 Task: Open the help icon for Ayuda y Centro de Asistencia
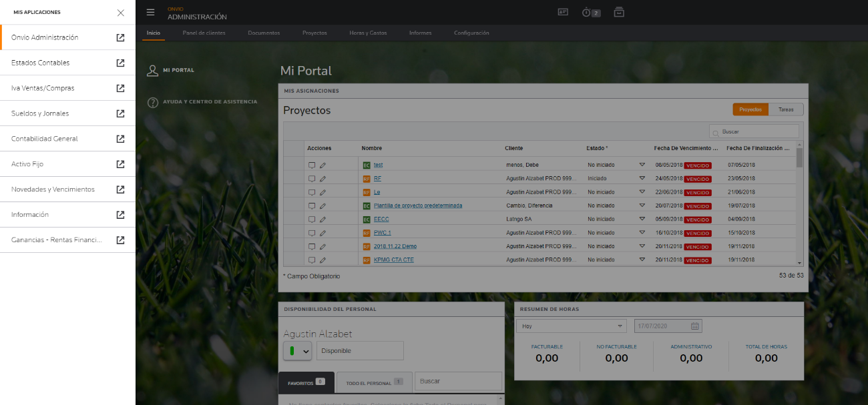pyautogui.click(x=153, y=102)
